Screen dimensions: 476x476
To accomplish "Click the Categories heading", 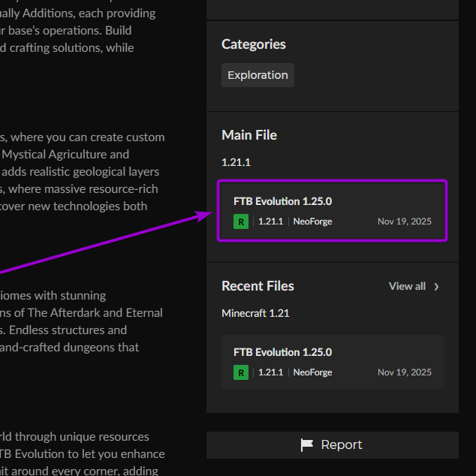I will [x=254, y=44].
